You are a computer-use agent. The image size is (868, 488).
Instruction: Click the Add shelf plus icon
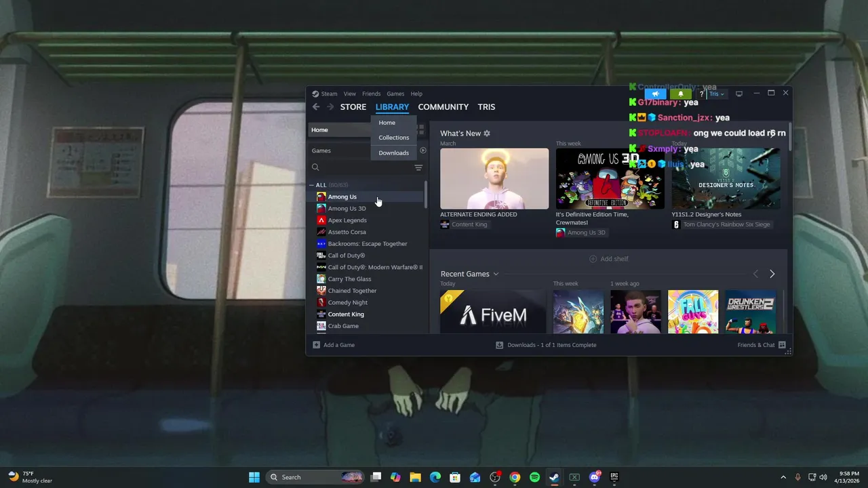click(593, 259)
